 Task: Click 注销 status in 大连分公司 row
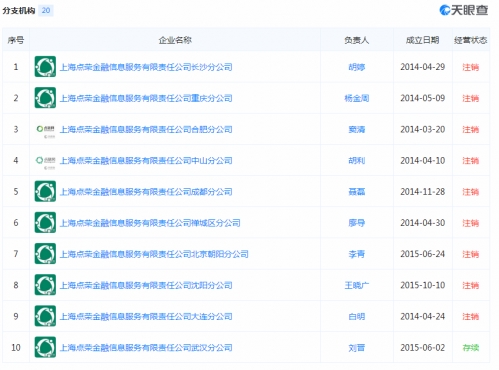[471, 316]
